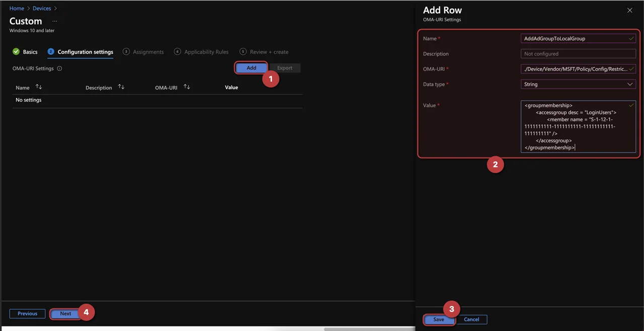
Task: Click the No settings table row text
Action: point(29,100)
